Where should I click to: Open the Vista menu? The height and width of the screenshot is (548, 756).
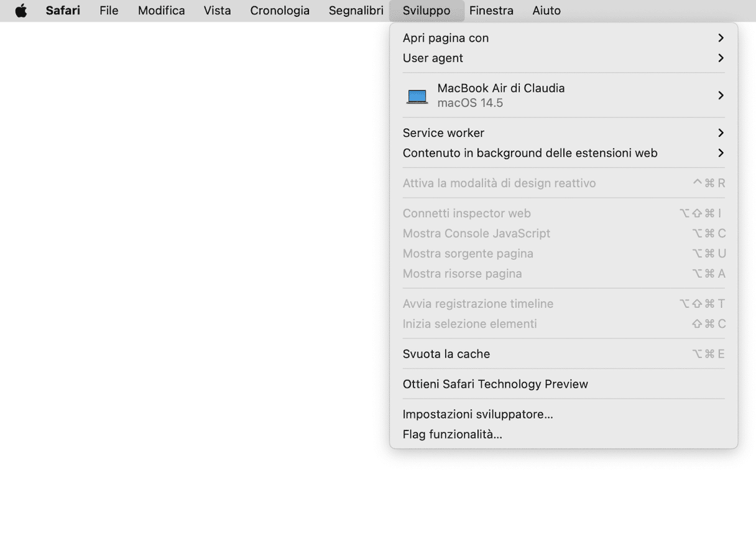point(218,11)
